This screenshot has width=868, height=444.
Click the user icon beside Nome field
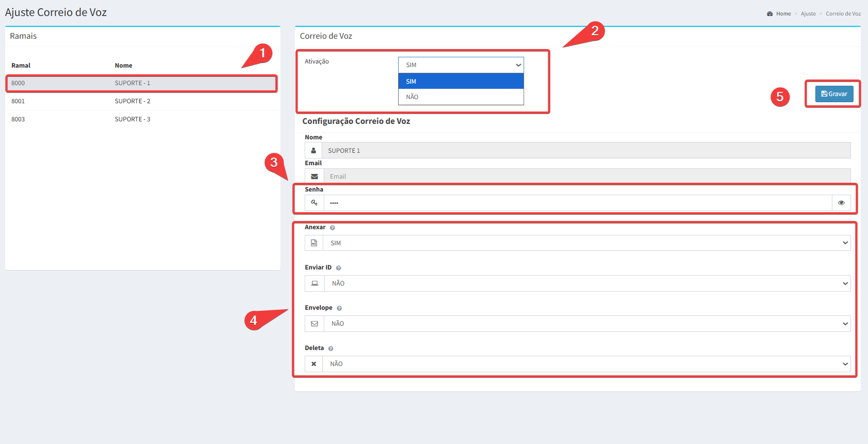tap(313, 151)
